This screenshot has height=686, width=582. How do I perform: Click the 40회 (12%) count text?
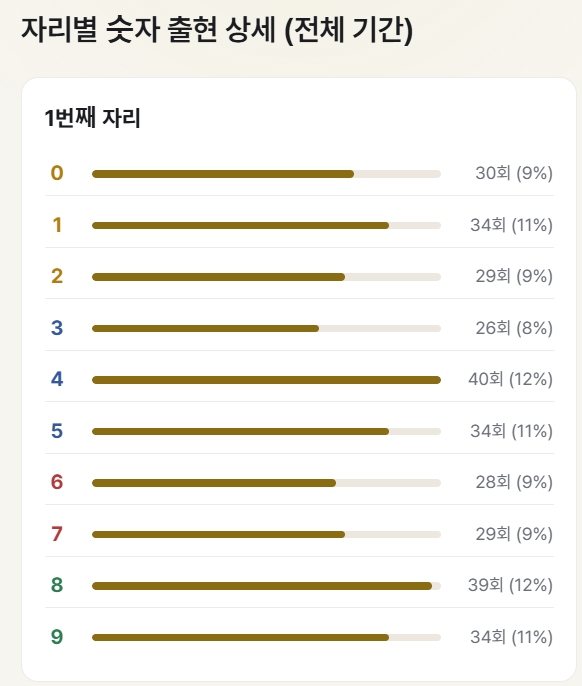[510, 379]
